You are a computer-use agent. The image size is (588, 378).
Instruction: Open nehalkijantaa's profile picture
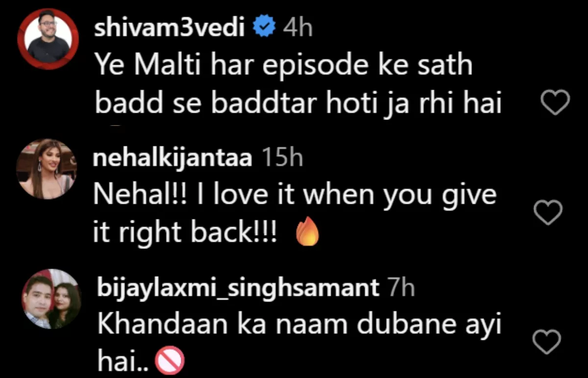[x=47, y=169]
